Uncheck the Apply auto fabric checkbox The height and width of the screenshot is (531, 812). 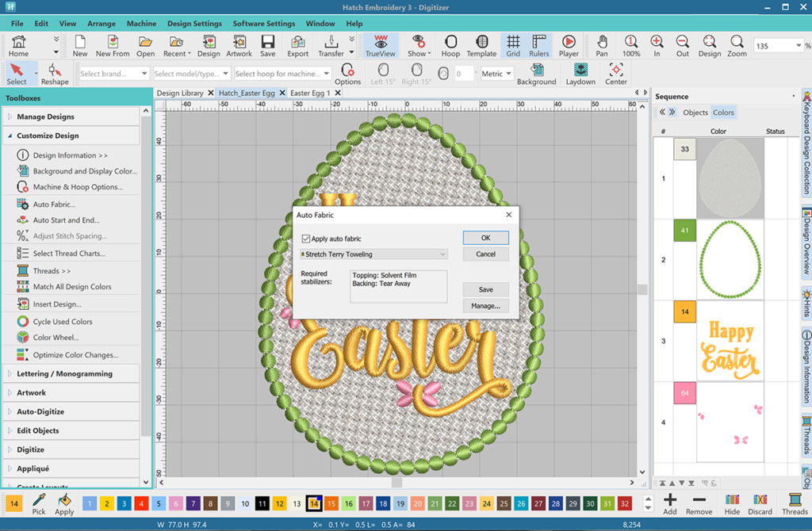[306, 239]
